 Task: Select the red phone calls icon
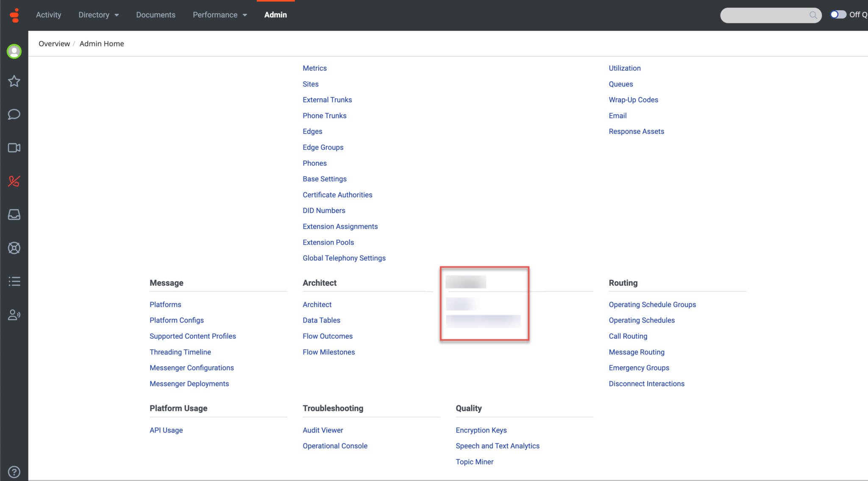coord(14,181)
